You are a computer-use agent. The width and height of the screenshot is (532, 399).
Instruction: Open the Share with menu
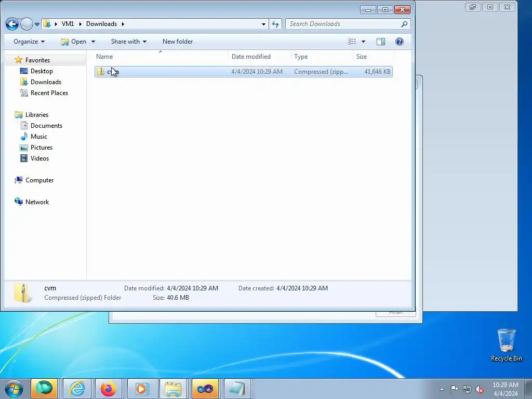click(129, 42)
